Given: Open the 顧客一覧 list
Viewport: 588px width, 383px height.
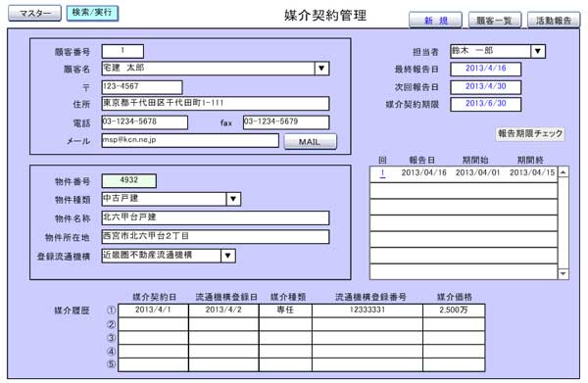Looking at the screenshot, I should (x=495, y=21).
